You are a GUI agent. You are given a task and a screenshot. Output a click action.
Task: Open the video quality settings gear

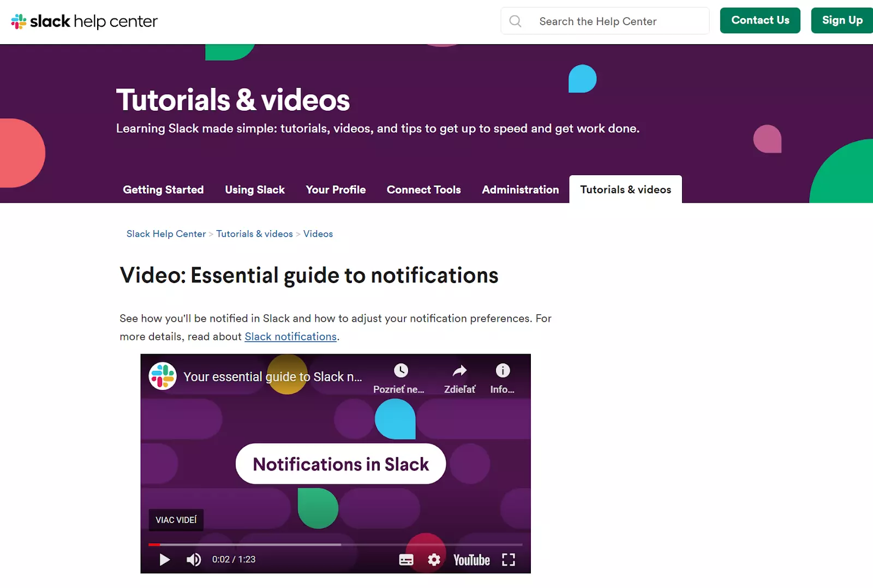434,560
